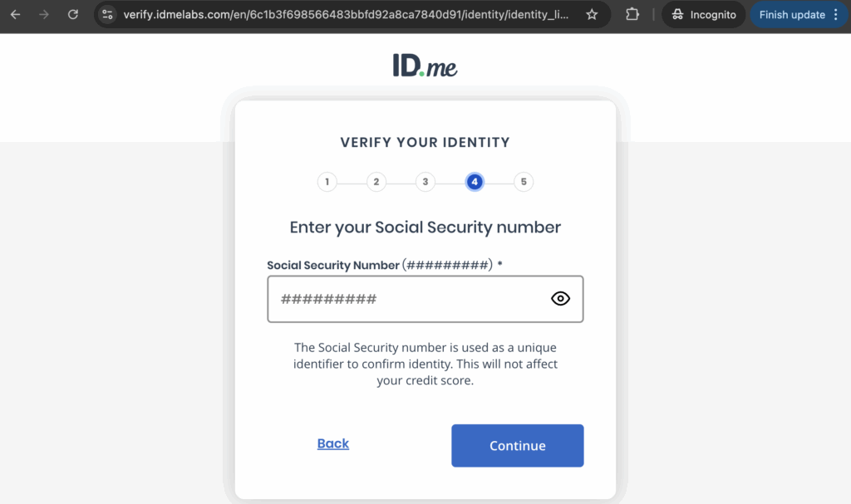Click the ID.me logo

click(x=425, y=66)
